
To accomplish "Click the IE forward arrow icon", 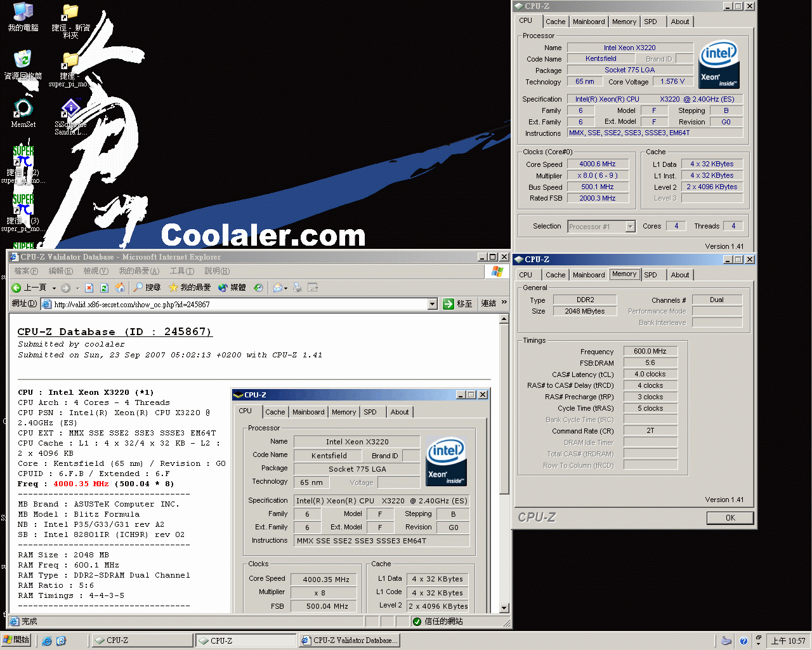I will pos(66,288).
